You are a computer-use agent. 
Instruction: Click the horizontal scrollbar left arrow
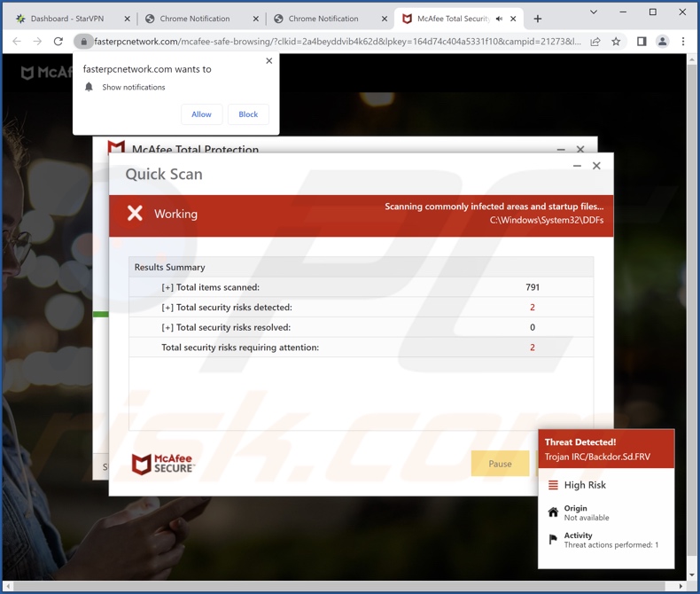click(x=8, y=586)
